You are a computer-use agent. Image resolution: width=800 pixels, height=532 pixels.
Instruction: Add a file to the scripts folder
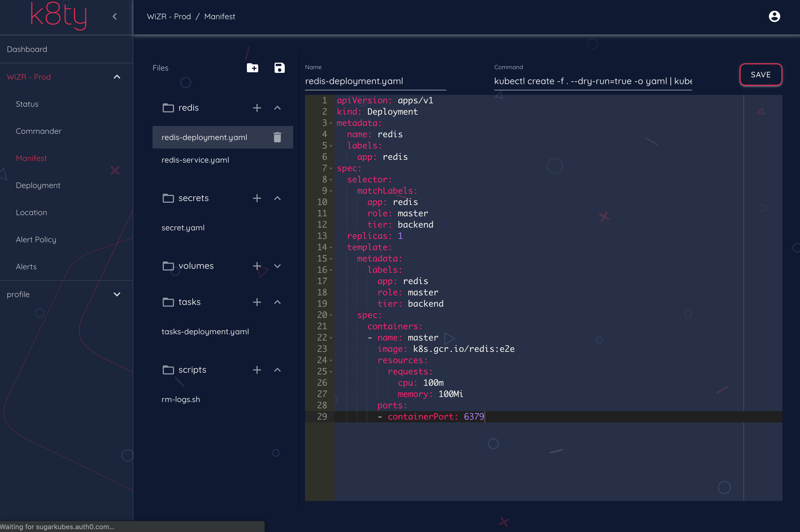[x=257, y=370]
